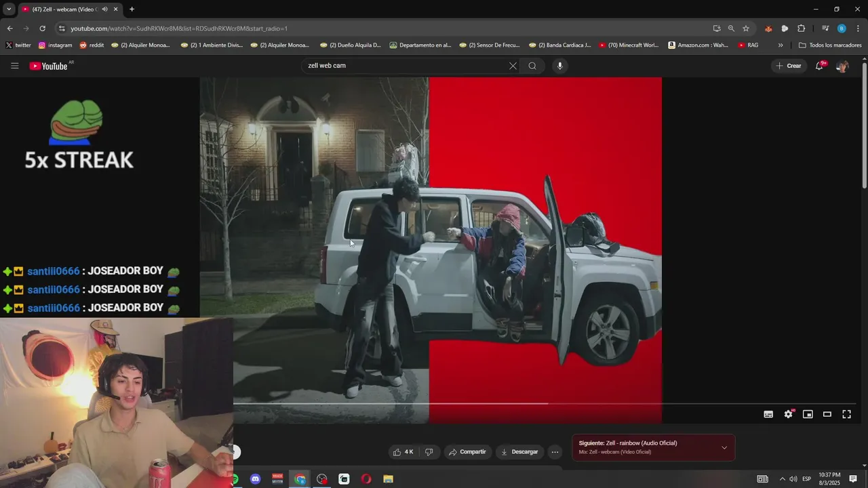The width and height of the screenshot is (868, 488).
Task: Like the video (4 K thumbs up)
Action: pos(403,452)
